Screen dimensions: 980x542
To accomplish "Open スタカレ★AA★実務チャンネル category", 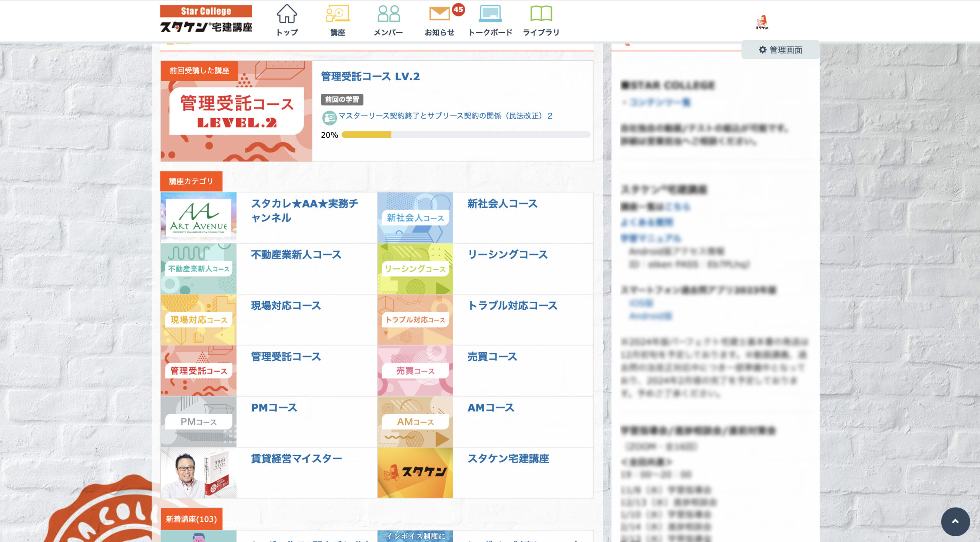I will pos(304,210).
